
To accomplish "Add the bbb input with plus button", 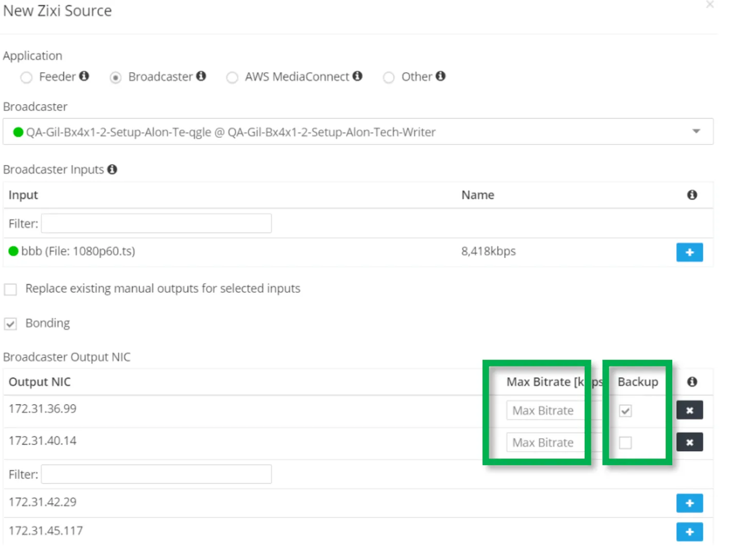I will point(689,252).
